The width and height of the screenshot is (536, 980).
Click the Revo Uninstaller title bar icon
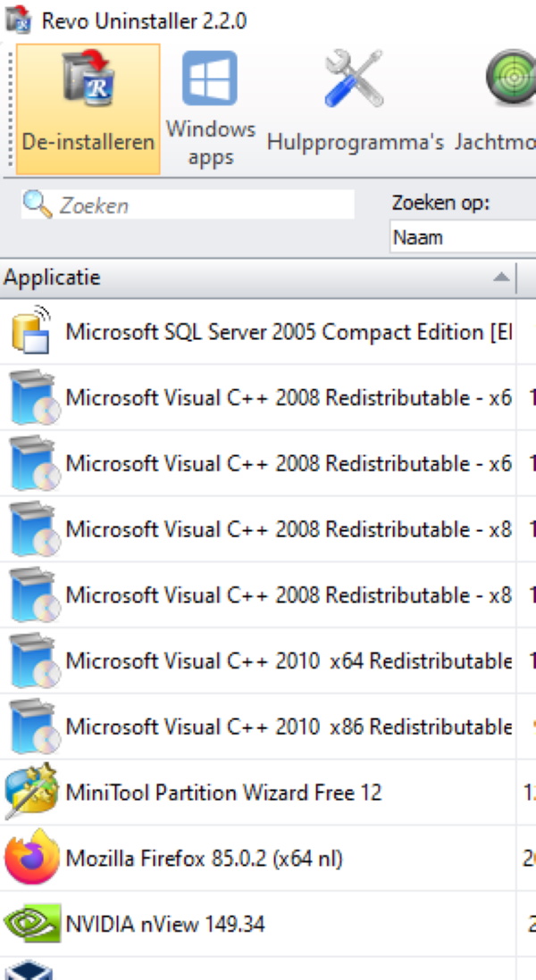click(14, 20)
